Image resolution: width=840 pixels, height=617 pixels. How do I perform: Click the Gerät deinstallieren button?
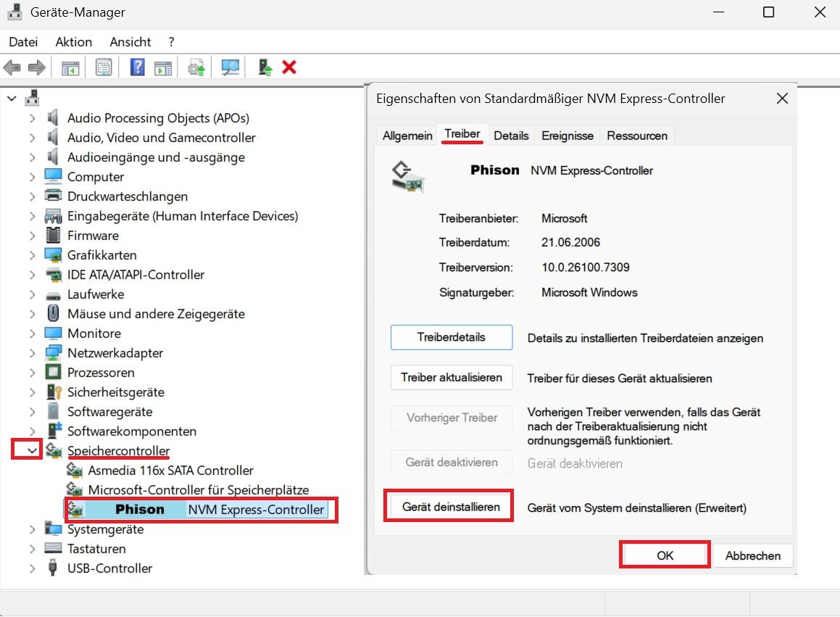pos(451,507)
